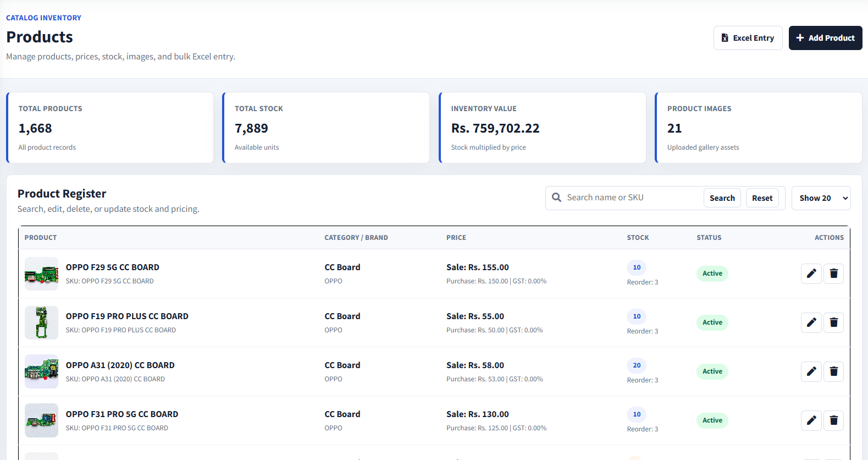868x460 pixels.
Task: Click the Sale: Rs. 55.00 price
Action: coord(475,316)
